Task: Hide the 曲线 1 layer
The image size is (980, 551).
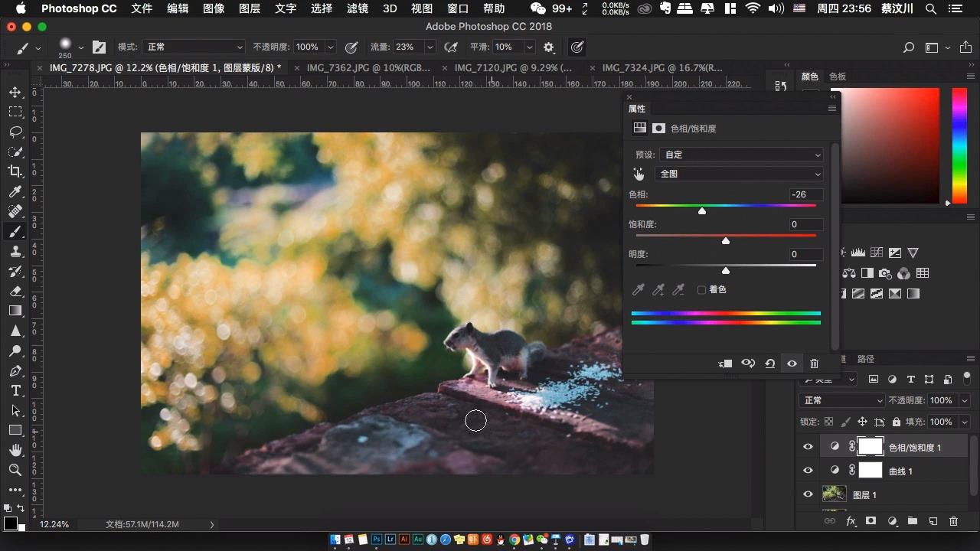Action: tap(808, 471)
